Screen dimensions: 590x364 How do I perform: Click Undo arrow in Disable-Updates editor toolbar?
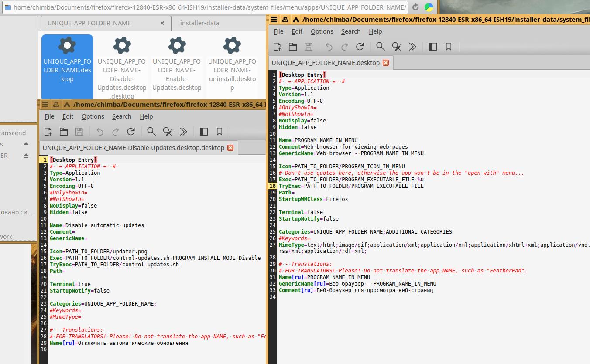[100, 132]
